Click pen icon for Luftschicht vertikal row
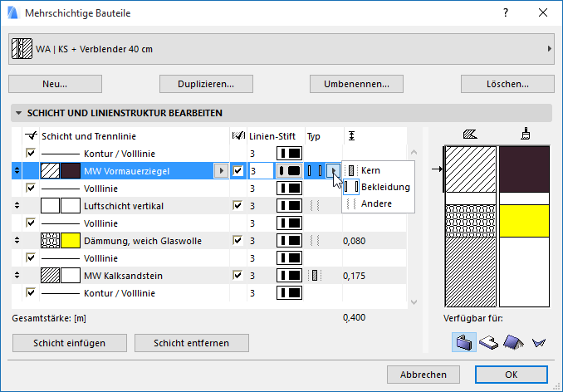Image resolution: width=563 pixels, height=392 pixels. pyautogui.click(x=289, y=205)
